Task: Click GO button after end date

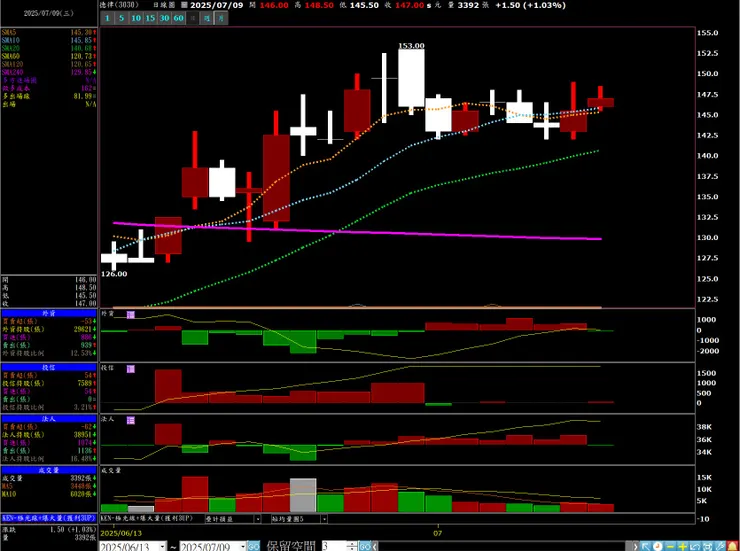Action: [x=253, y=547]
